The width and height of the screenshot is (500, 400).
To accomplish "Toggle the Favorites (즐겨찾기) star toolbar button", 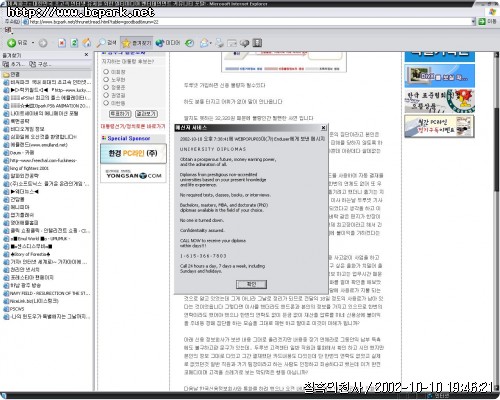I will pyautogui.click(x=136, y=43).
